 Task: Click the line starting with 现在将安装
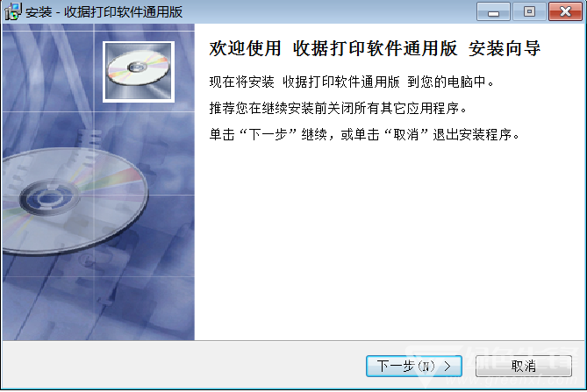coord(352,82)
